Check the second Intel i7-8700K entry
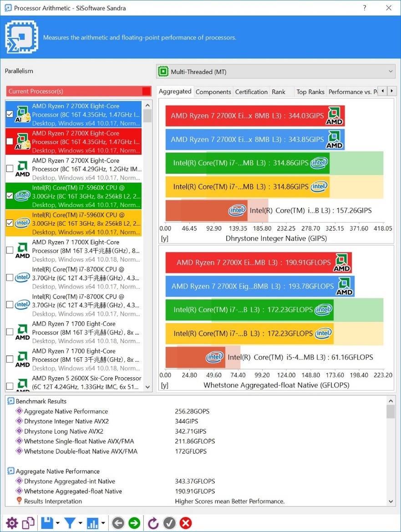Screen dimensions: 401x532 10,304
